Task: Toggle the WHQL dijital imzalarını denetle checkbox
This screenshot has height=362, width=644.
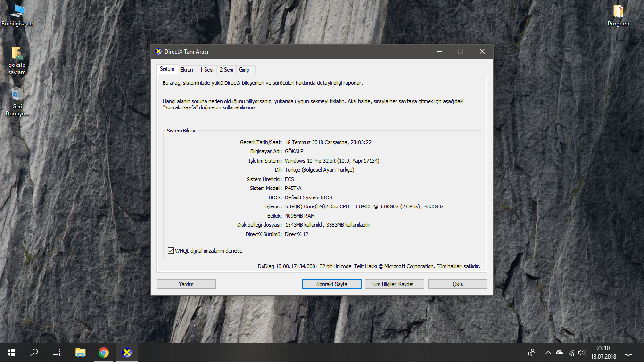Action: click(171, 251)
